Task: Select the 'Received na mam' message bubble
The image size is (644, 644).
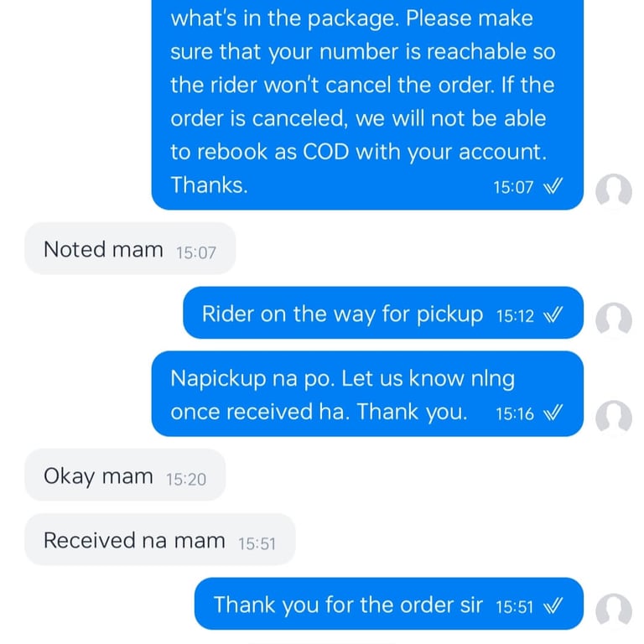Action: point(160,539)
